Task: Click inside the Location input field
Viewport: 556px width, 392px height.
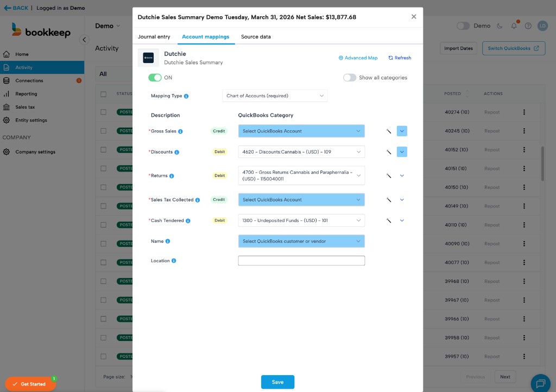Action: click(301, 260)
